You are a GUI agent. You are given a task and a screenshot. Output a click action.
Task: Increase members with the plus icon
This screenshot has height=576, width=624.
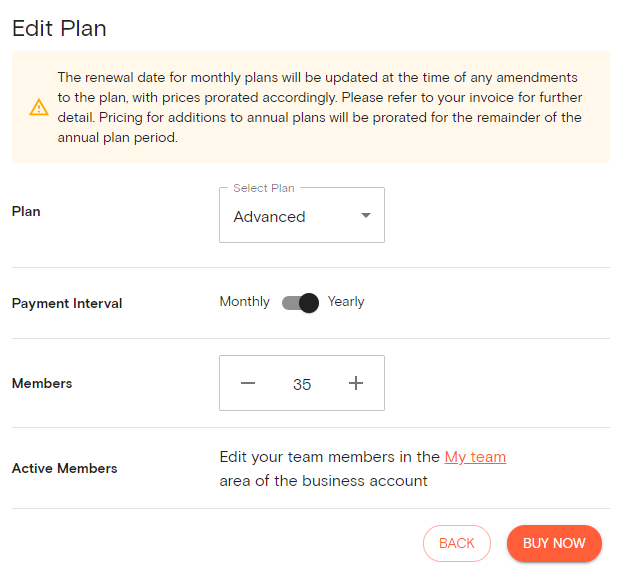click(356, 383)
